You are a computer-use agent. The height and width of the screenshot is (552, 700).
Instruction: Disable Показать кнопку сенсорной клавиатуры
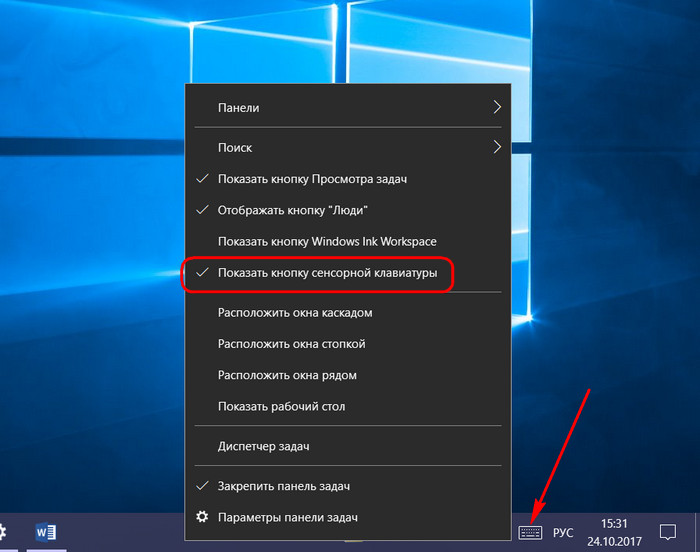(x=327, y=273)
